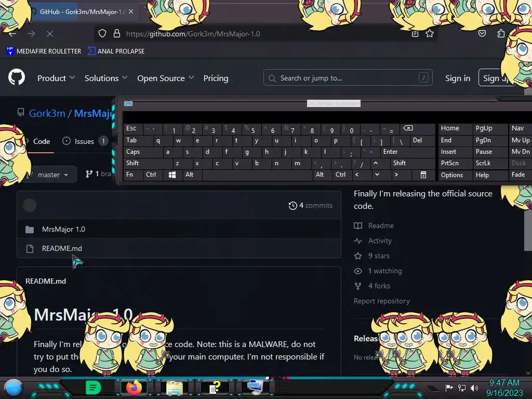The width and height of the screenshot is (532, 399).
Task: Open the Activity link
Action: pyautogui.click(x=373, y=241)
